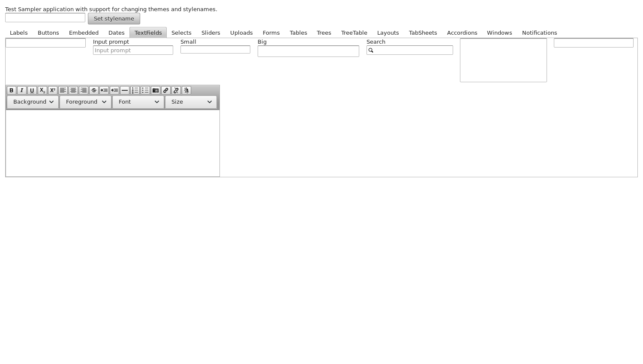Focus the Small text field

coord(215,50)
